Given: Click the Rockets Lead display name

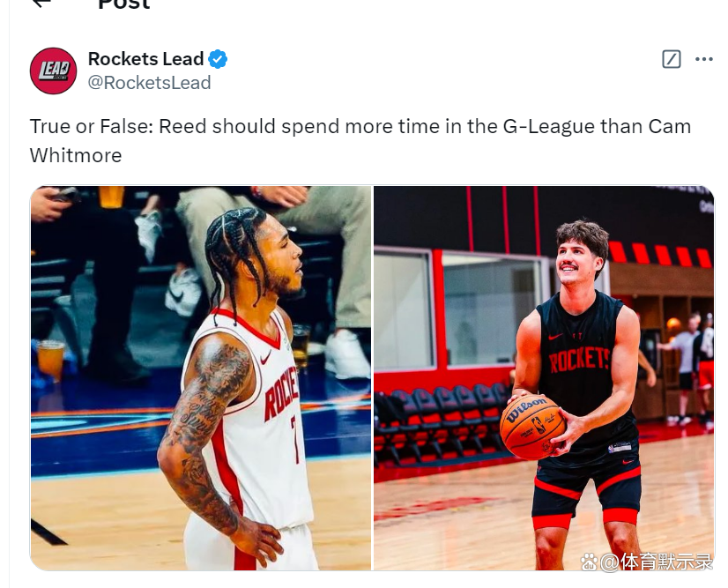Looking at the screenshot, I should coord(145,59).
